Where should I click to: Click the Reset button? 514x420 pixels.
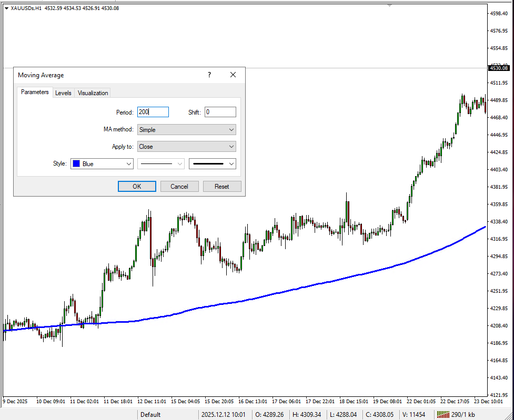222,187
